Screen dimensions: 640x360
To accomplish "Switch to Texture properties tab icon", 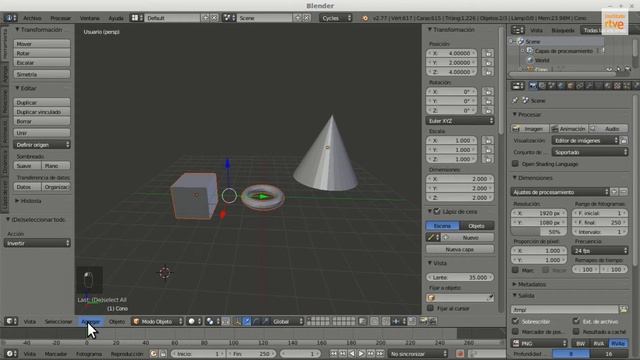I will (617, 86).
